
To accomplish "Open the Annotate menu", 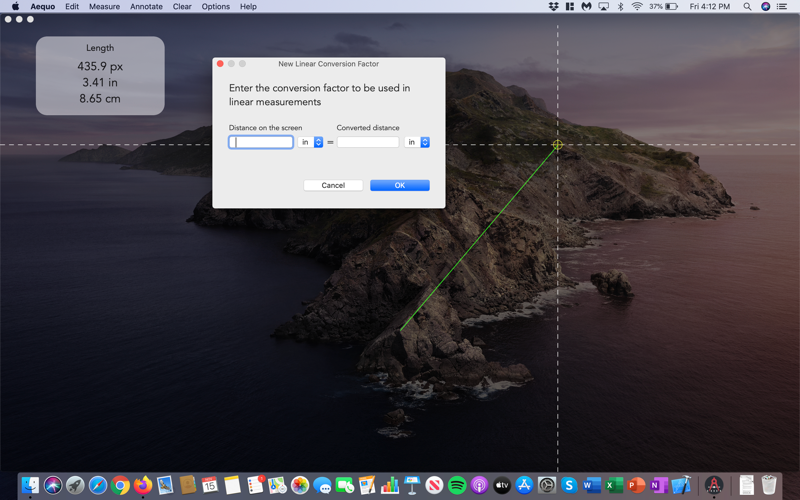I will point(146,6).
